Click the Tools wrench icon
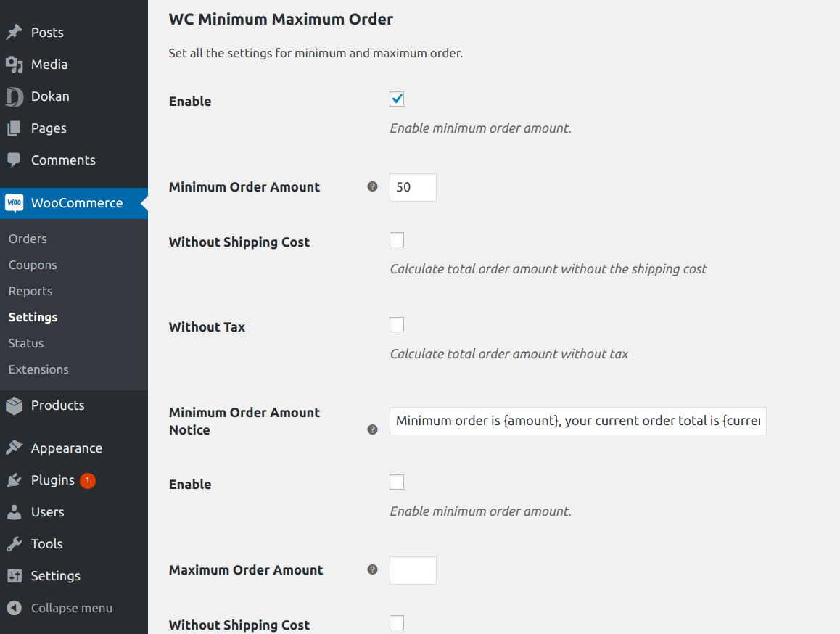This screenshot has height=634, width=840. tap(15, 544)
